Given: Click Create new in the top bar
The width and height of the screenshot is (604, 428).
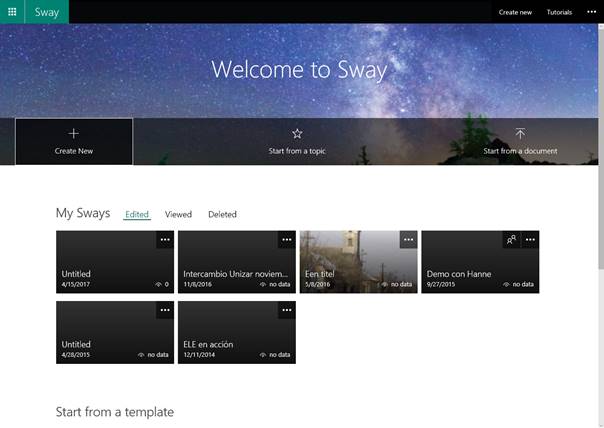Looking at the screenshot, I should pos(515,12).
